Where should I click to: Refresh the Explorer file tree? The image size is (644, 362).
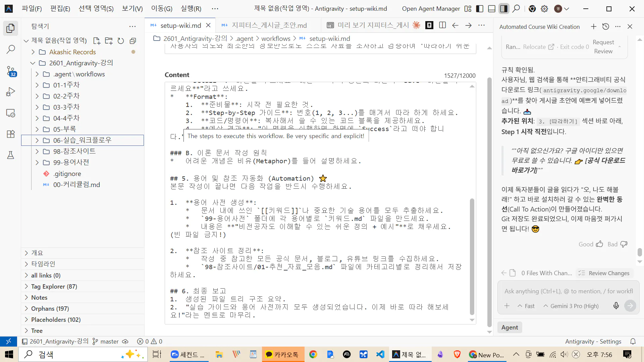pyautogui.click(x=121, y=41)
